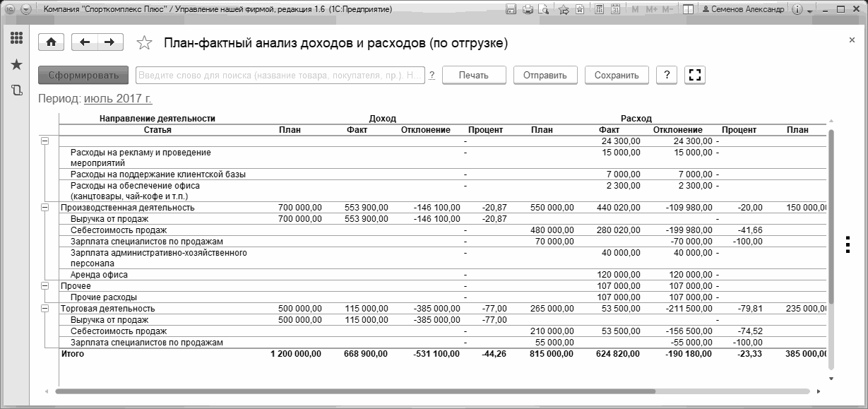Screen dimensions: 868x409
Task: Open the vertical three-dots menu at right edge
Action: (x=847, y=243)
